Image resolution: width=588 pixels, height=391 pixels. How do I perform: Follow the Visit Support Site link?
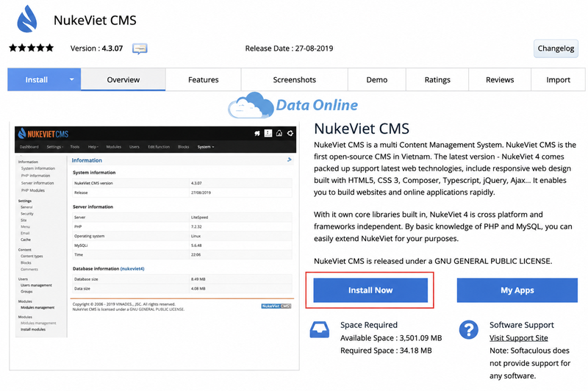pyautogui.click(x=519, y=338)
